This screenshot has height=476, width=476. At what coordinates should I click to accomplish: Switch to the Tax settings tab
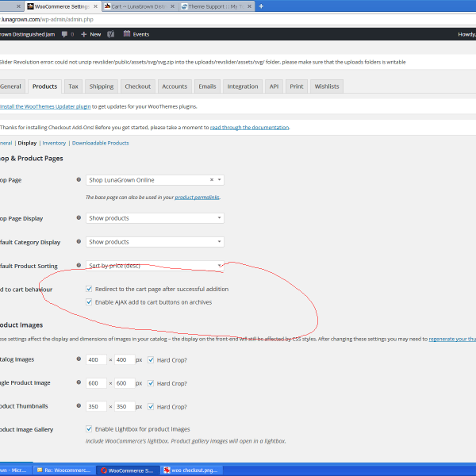[73, 86]
